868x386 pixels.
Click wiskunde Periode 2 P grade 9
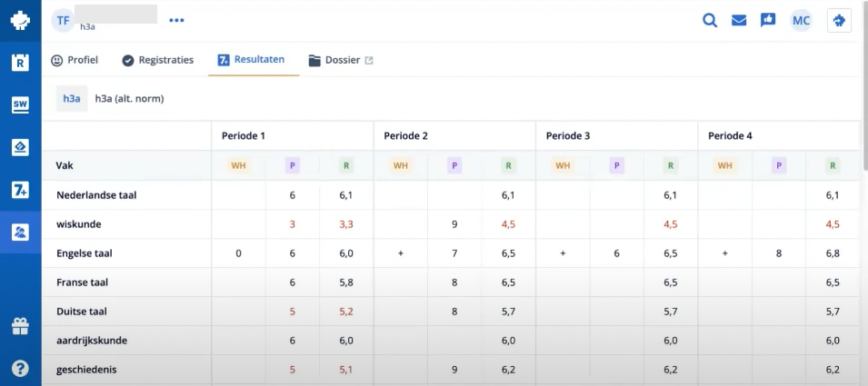[x=454, y=224]
